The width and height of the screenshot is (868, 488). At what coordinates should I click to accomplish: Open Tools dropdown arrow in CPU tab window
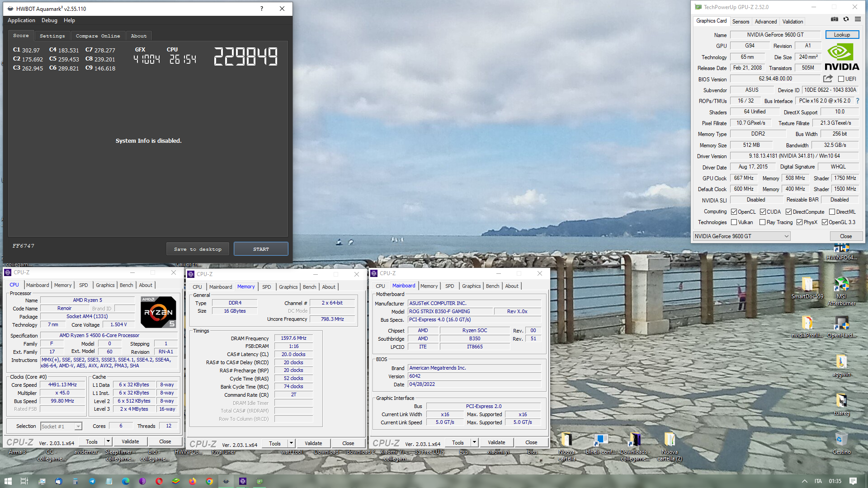[x=108, y=441]
